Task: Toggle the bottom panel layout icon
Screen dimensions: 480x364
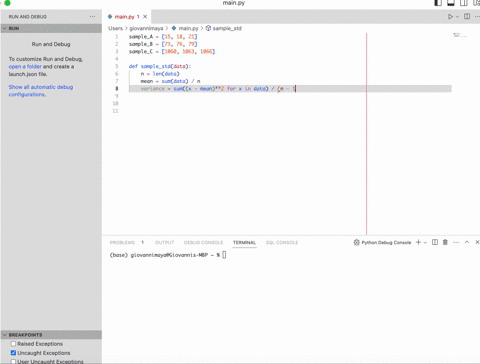Action: coord(451,3)
